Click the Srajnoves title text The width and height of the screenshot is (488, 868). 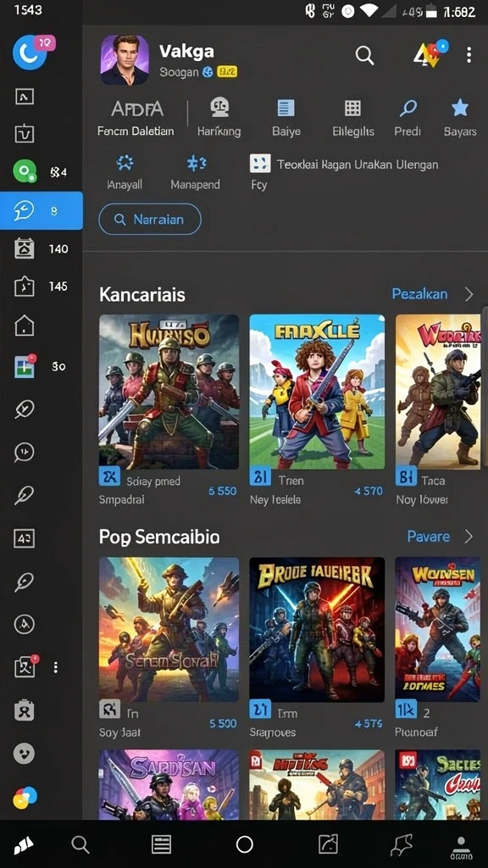click(x=273, y=732)
